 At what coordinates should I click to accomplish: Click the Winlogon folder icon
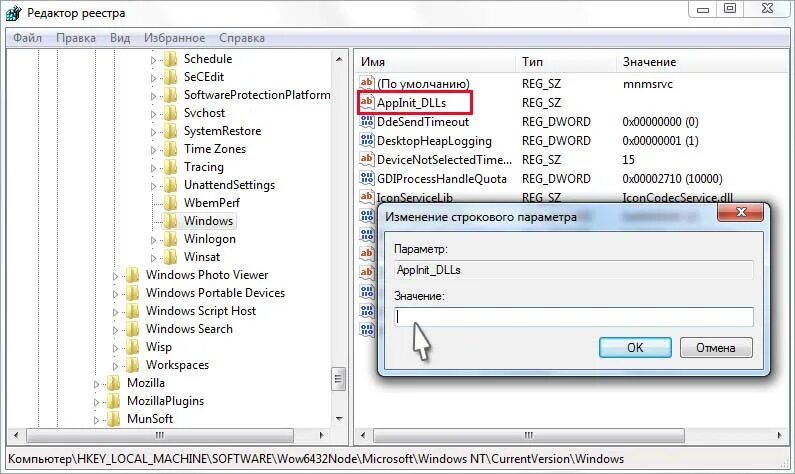click(x=171, y=239)
